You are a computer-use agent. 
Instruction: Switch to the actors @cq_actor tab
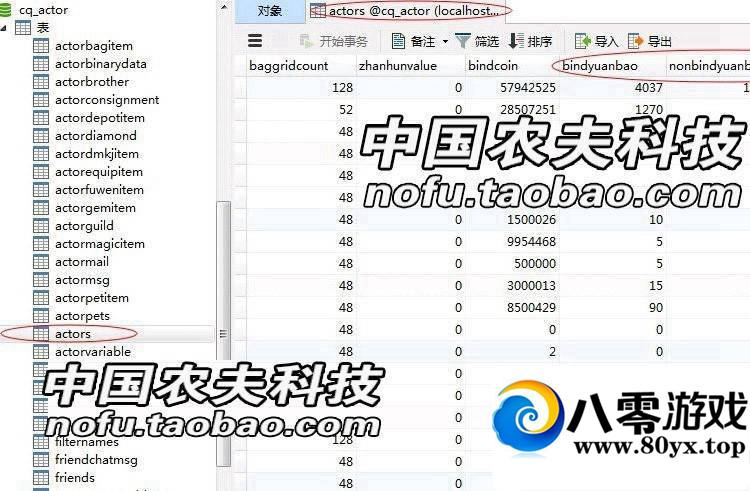(x=405, y=11)
